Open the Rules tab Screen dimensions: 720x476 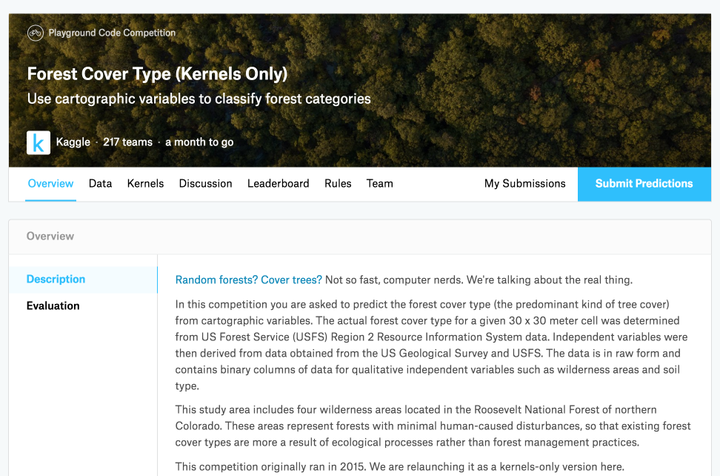click(338, 184)
